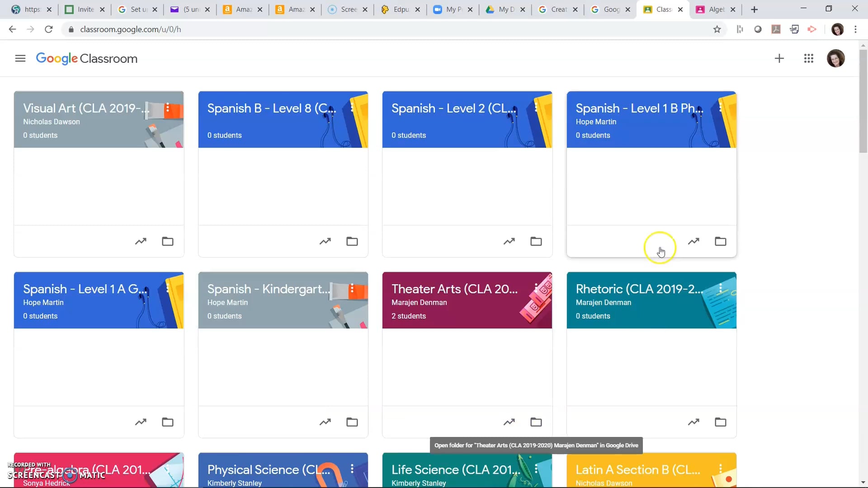The width and height of the screenshot is (868, 488).
Task: Open the Google apps grid
Action: pyautogui.click(x=808, y=58)
